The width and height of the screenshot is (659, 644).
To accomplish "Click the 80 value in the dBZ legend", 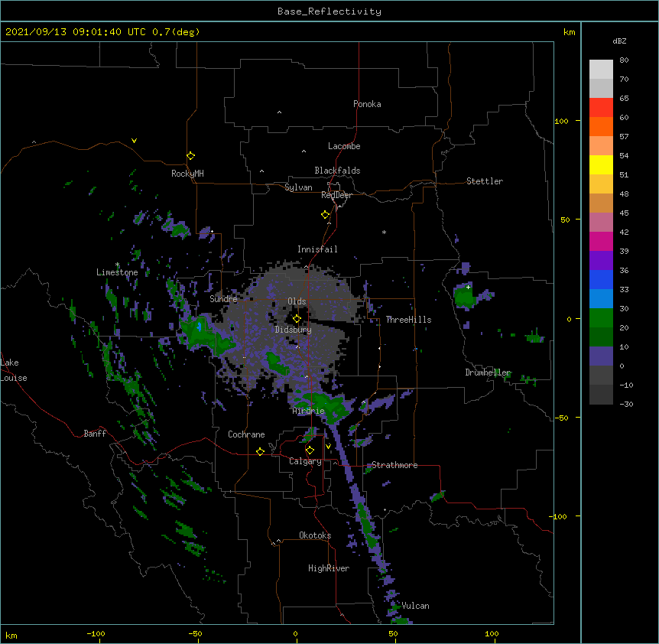I will [624, 60].
